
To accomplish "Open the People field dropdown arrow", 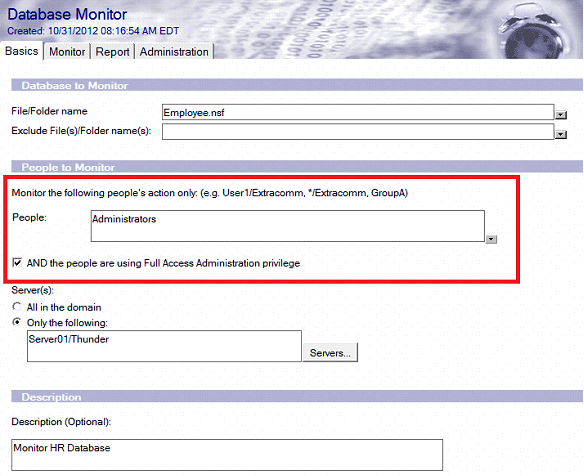I will click(491, 239).
